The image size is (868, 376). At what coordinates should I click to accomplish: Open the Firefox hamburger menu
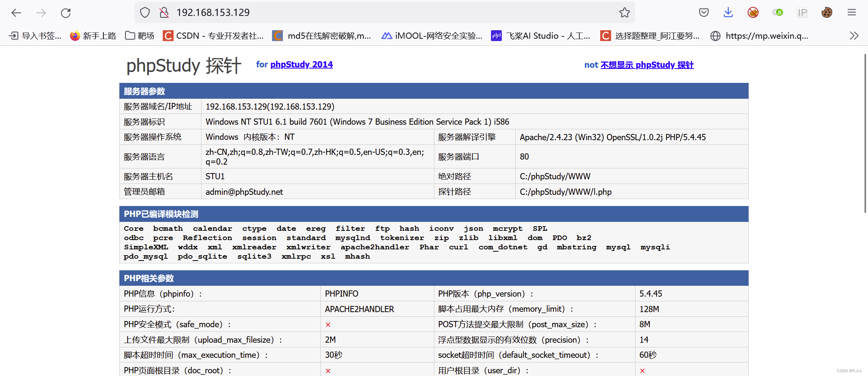pos(851,12)
